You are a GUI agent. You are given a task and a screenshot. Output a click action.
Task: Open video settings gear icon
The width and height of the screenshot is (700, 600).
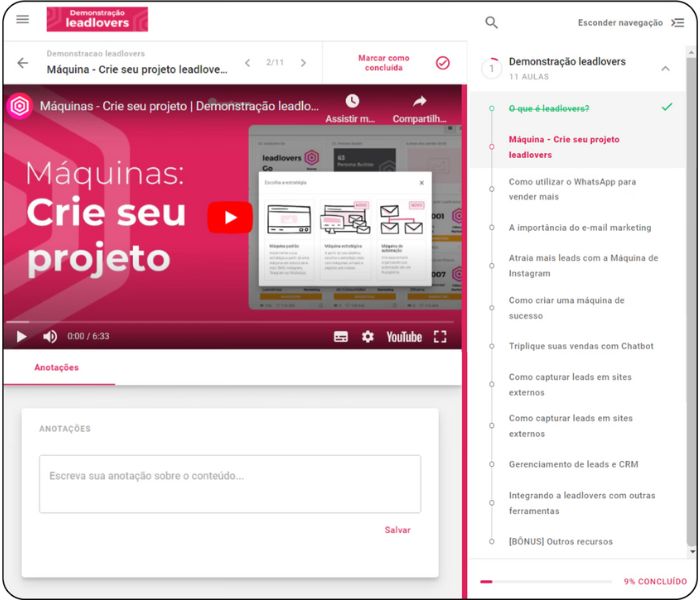click(367, 337)
